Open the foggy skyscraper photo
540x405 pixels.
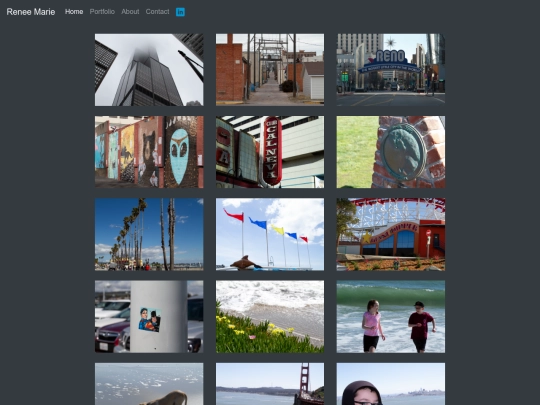click(149, 70)
